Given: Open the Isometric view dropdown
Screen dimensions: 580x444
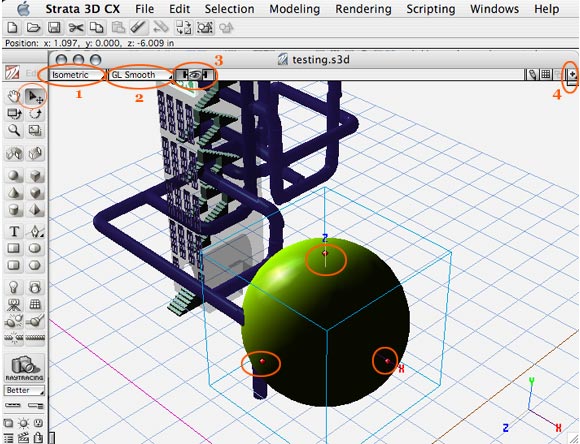Looking at the screenshot, I should (x=77, y=75).
